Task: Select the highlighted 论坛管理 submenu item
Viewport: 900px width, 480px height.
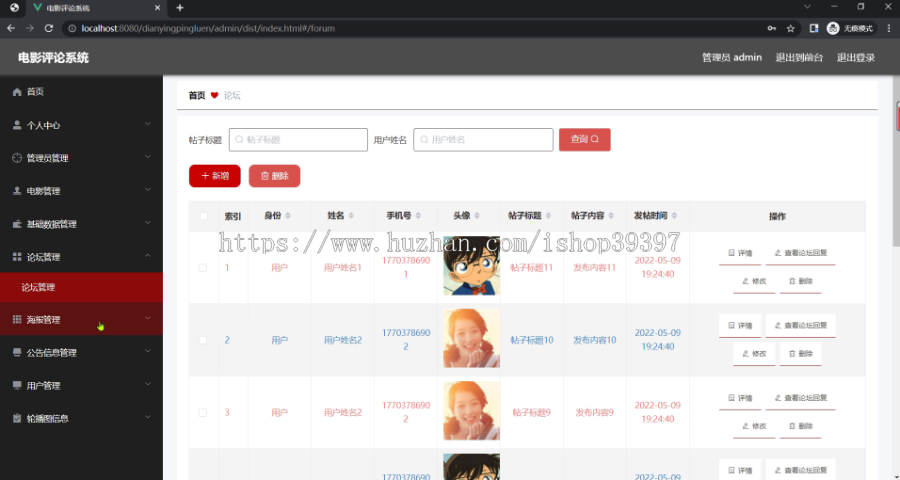Action: click(x=82, y=287)
